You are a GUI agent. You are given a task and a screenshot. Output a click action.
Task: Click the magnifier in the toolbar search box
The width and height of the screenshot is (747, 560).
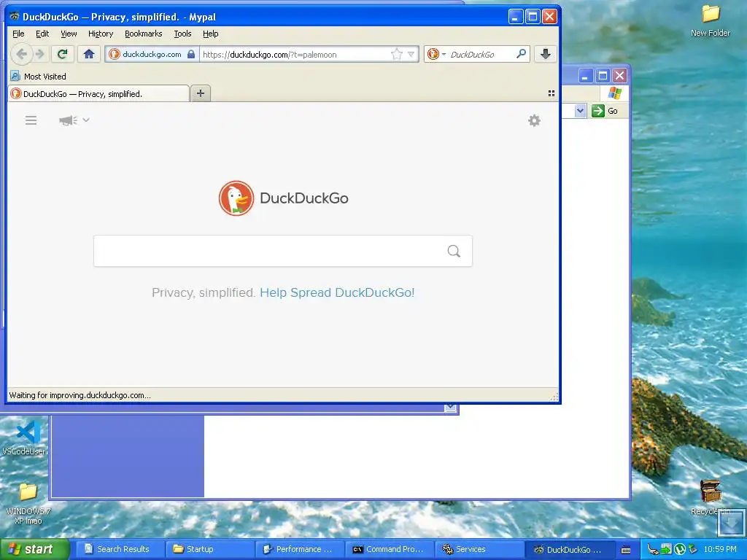click(x=521, y=54)
